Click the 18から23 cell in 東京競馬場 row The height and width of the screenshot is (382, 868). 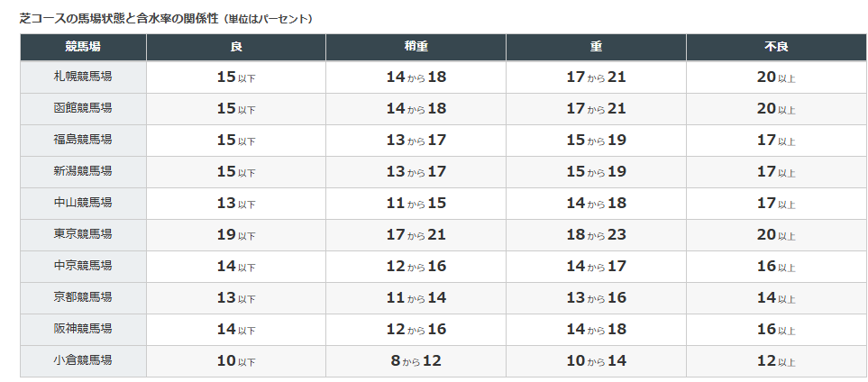596,235
